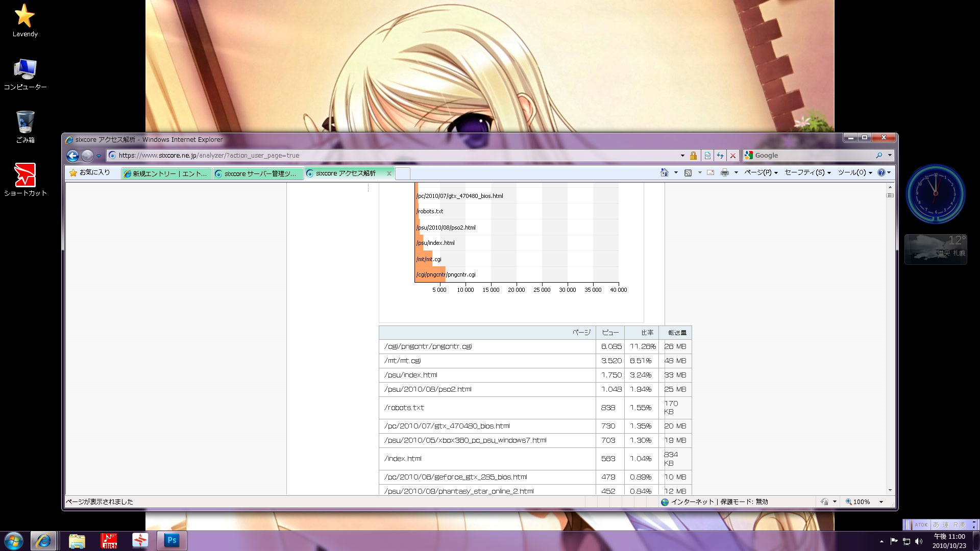Open the Lavendy star desktop icon
The width and height of the screenshot is (980, 551).
[x=25, y=21]
